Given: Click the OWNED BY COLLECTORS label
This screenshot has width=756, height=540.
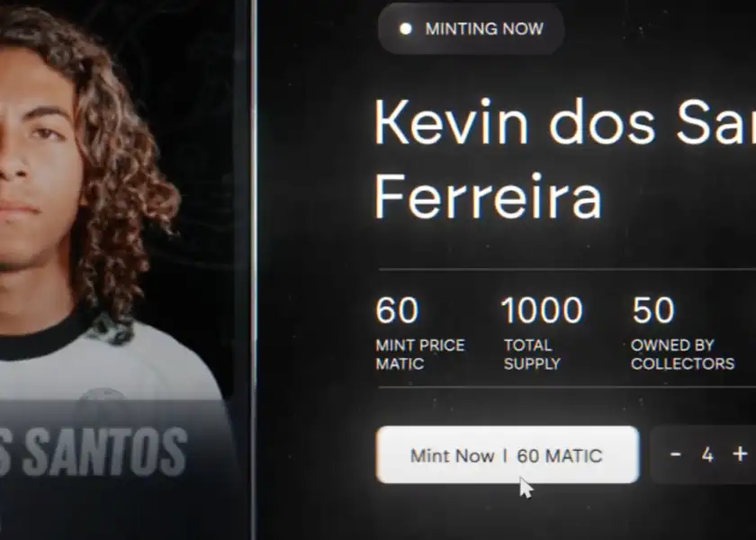Looking at the screenshot, I should point(682,355).
